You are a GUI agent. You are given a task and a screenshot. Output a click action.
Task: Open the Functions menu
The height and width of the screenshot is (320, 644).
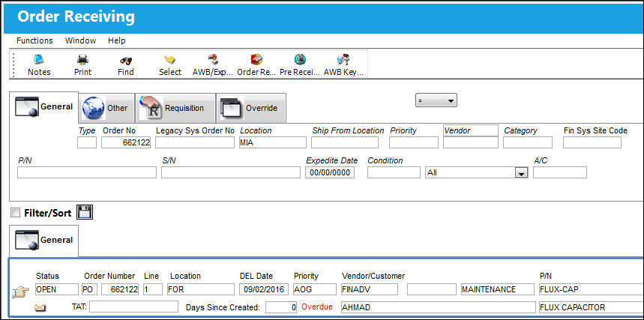coord(34,40)
